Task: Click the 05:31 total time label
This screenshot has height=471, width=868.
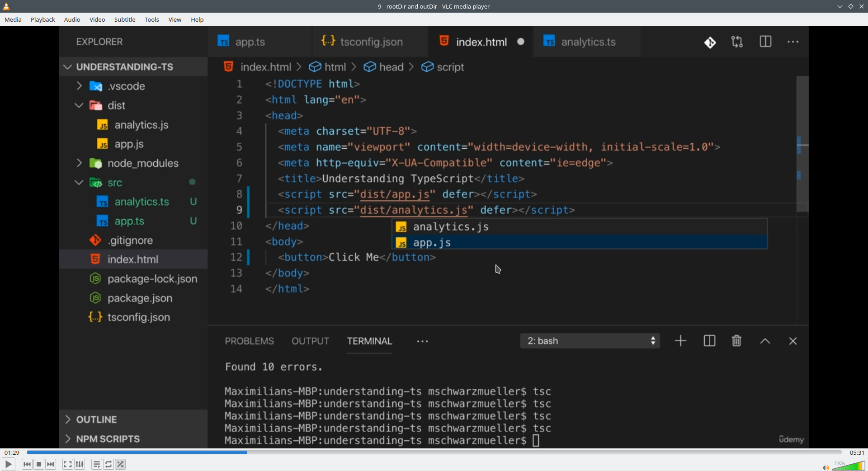Action: pyautogui.click(x=857, y=452)
